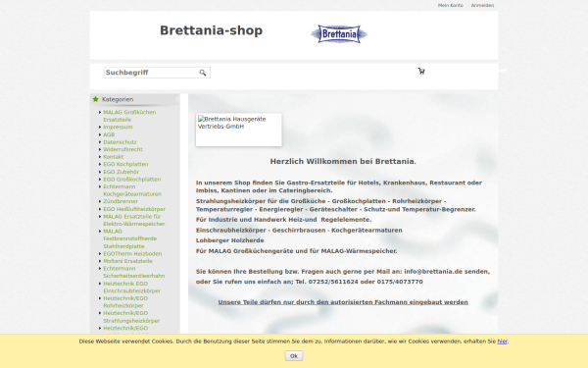Open Heiztechnik EGO Einschraubheizkörper category
588x368 pixels.
[x=131, y=287]
